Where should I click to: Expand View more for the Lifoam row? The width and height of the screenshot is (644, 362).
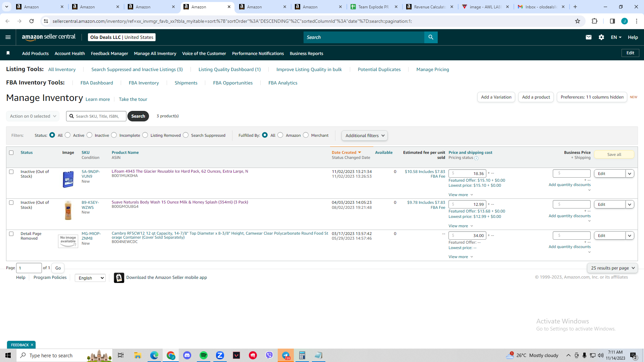coord(461,195)
